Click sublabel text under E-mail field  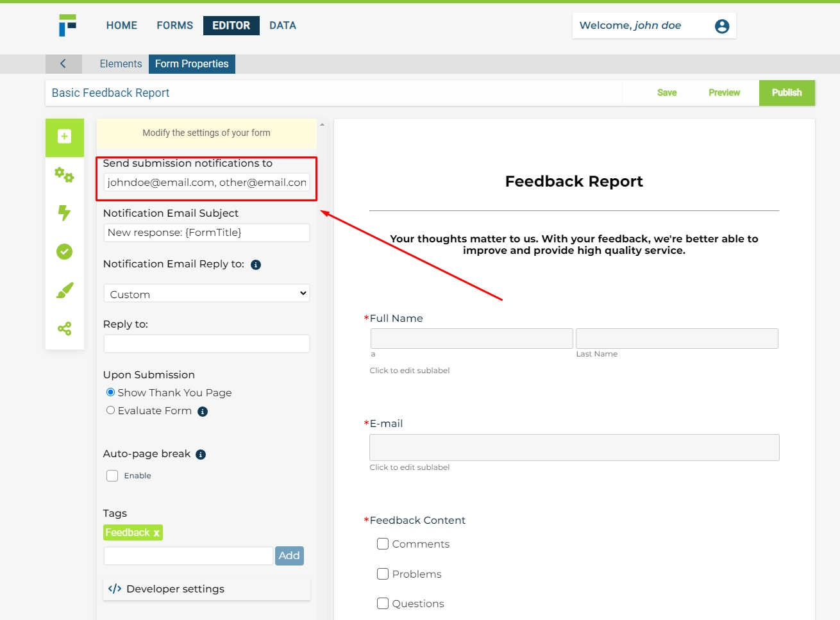pos(410,467)
